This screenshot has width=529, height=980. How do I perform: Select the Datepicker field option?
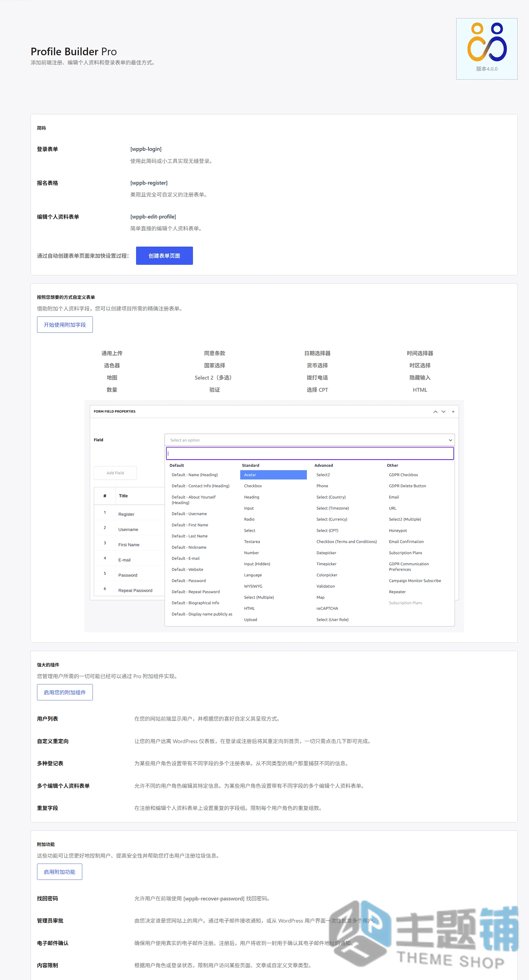(326, 553)
